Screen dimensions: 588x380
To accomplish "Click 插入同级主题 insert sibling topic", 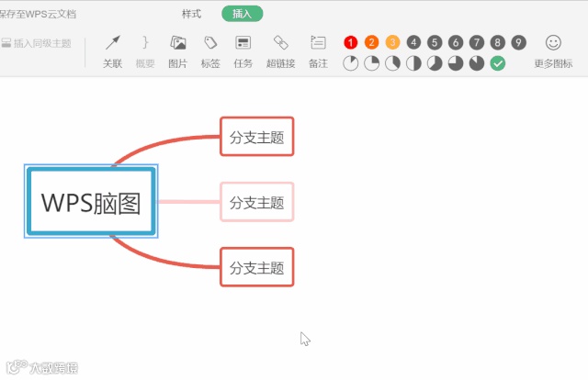I will (37, 43).
